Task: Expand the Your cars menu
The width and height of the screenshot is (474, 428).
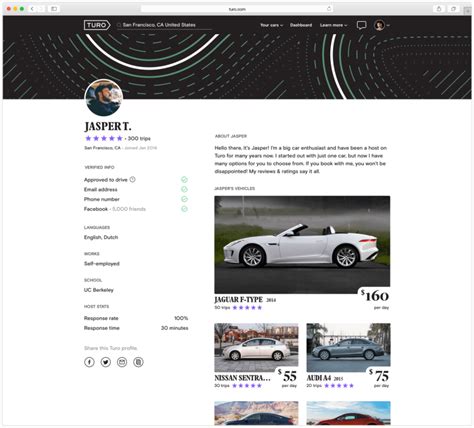Action: coord(271,25)
